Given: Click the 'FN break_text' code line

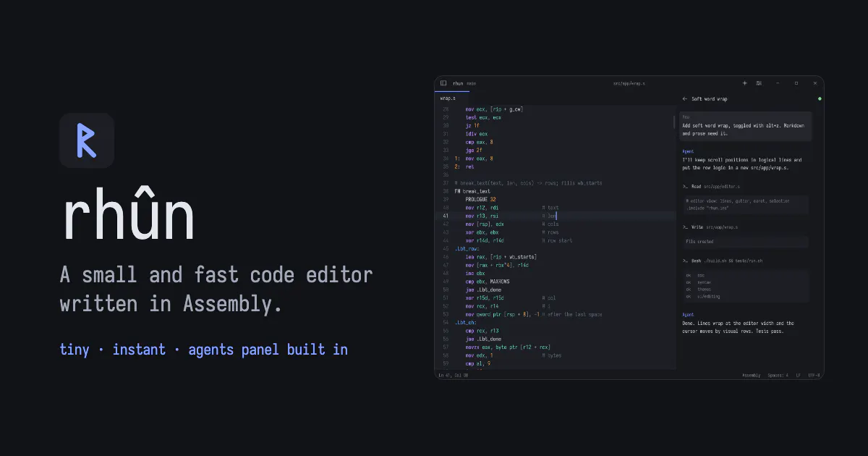Looking at the screenshot, I should coord(472,191).
